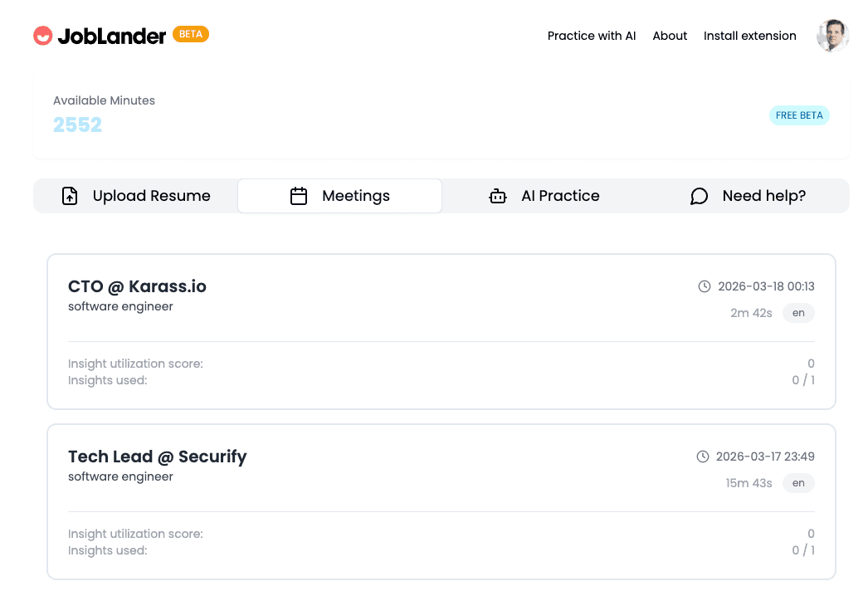868x591 pixels.
Task: Click the JobLander heart logo icon
Action: pyautogui.click(x=42, y=36)
